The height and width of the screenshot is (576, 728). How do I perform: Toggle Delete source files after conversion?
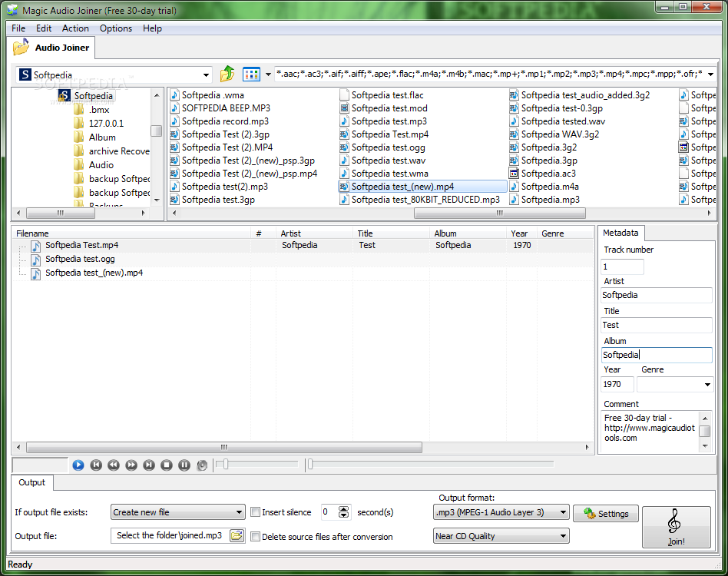pos(256,537)
